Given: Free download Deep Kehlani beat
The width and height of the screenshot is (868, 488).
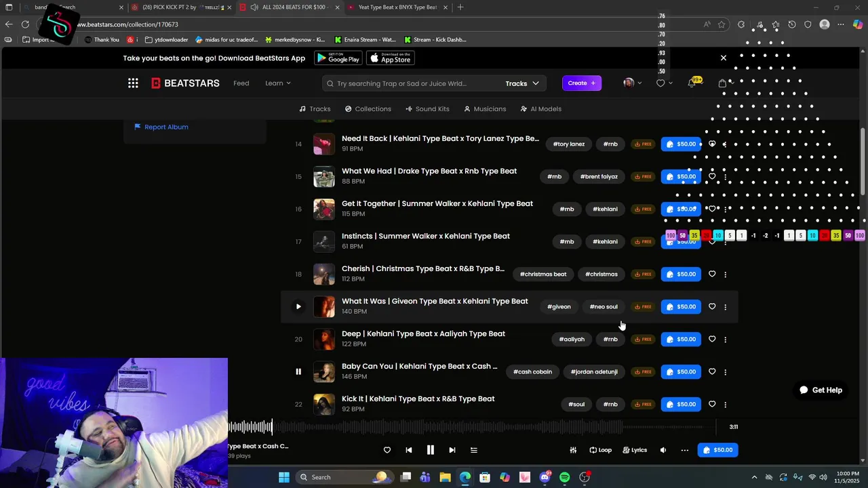Looking at the screenshot, I should click(643, 340).
